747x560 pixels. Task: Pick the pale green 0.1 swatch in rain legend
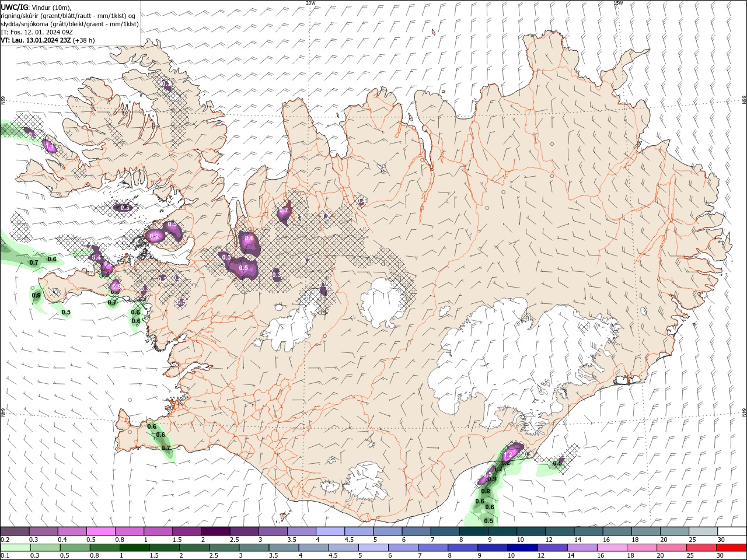pos(15,548)
